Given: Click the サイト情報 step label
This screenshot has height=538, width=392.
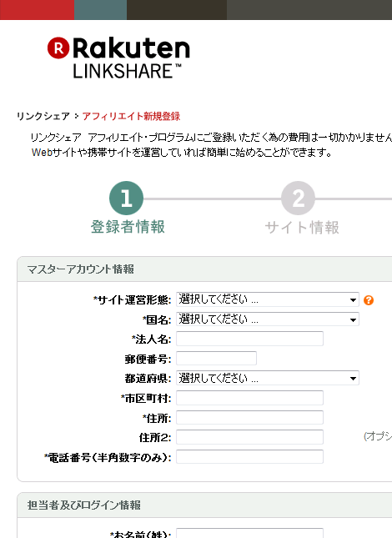Looking at the screenshot, I should point(302,227).
